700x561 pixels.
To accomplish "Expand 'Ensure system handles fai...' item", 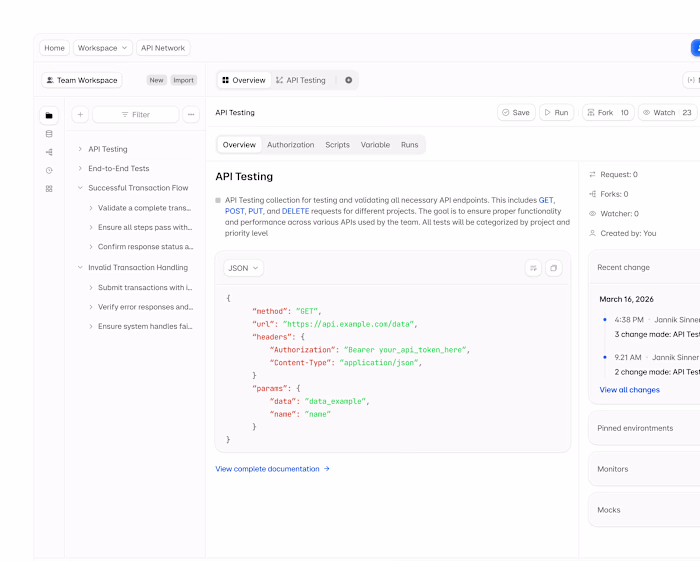I will click(91, 326).
